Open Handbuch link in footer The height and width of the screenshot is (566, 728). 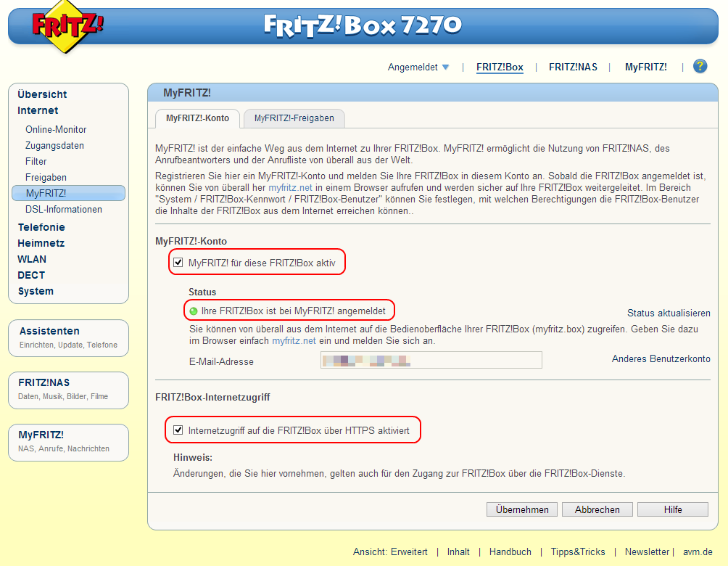pyautogui.click(x=510, y=552)
